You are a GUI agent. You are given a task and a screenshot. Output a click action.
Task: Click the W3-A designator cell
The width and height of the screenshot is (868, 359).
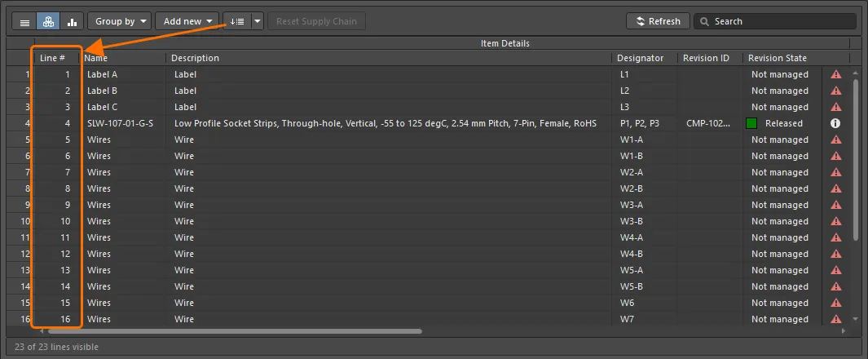645,205
